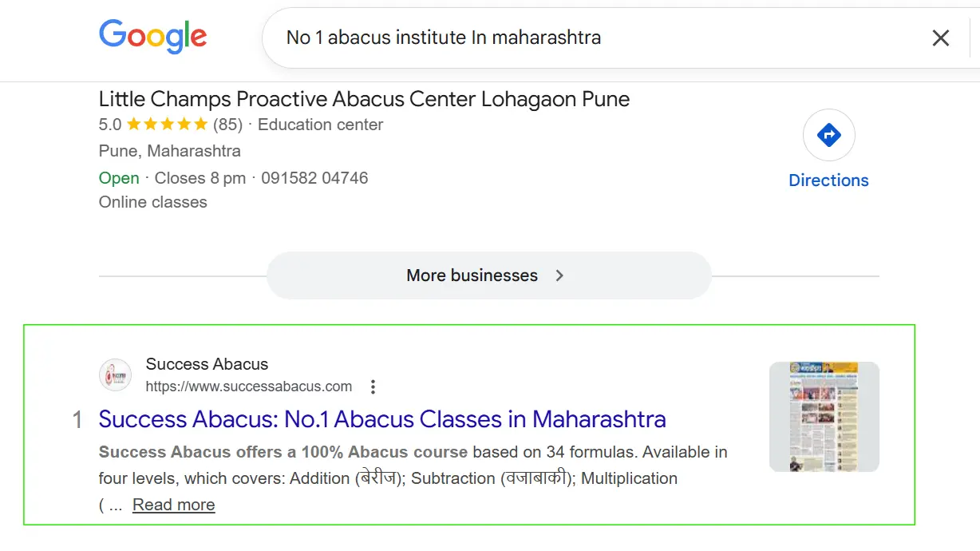Click the five-star rating of Little Champs
This screenshot has width=980, height=551.
167,125
